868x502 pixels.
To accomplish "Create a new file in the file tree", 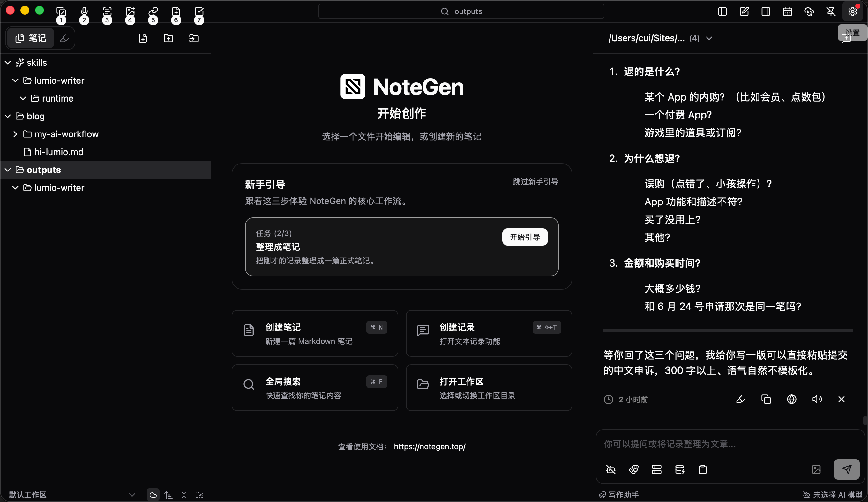I will [143, 38].
